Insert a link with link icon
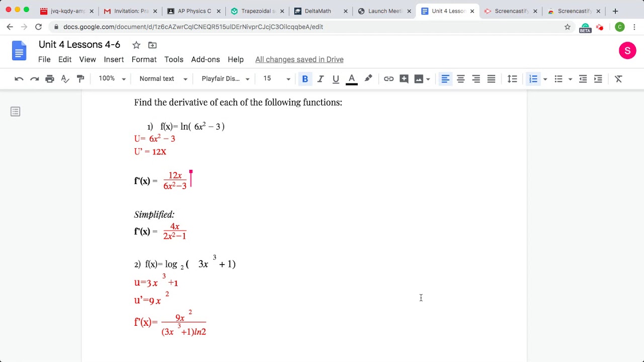 click(388, 79)
